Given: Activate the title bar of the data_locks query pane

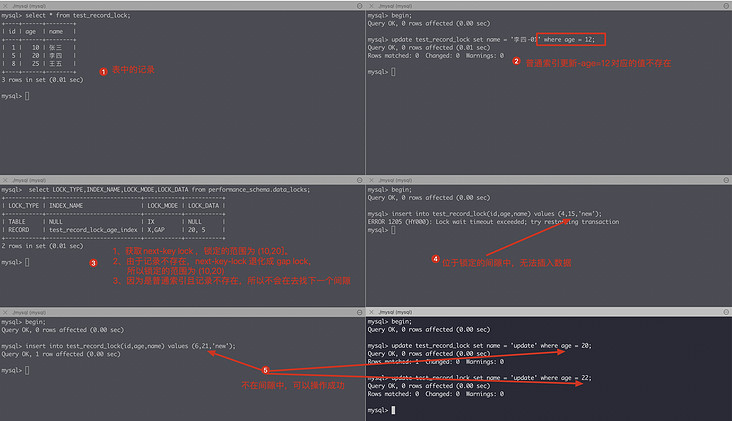Looking at the screenshot, I should 182,180.
